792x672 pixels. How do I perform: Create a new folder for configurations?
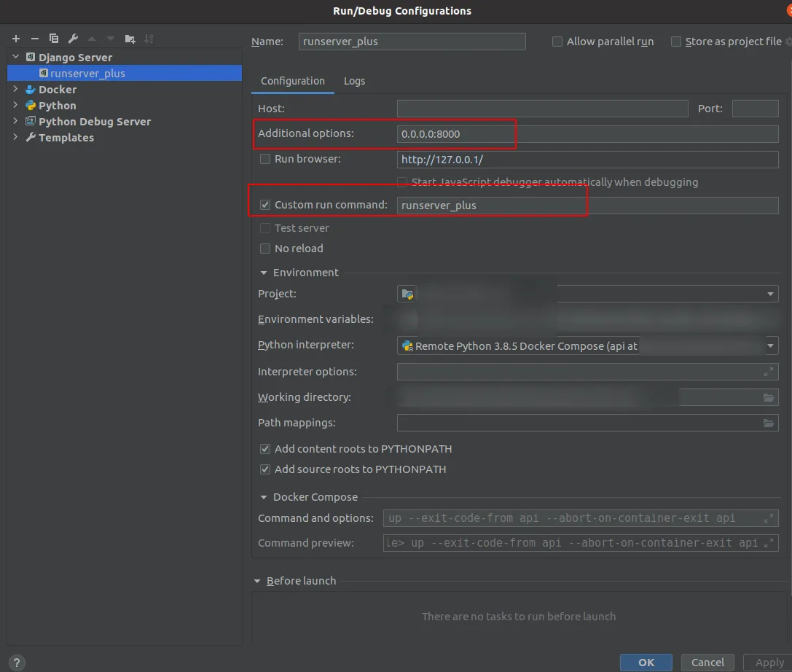coord(130,39)
